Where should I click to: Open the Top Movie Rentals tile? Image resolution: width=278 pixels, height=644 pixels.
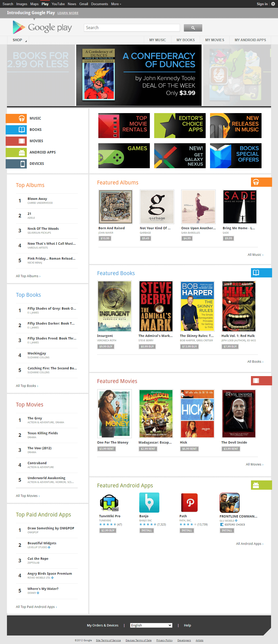[x=124, y=125]
